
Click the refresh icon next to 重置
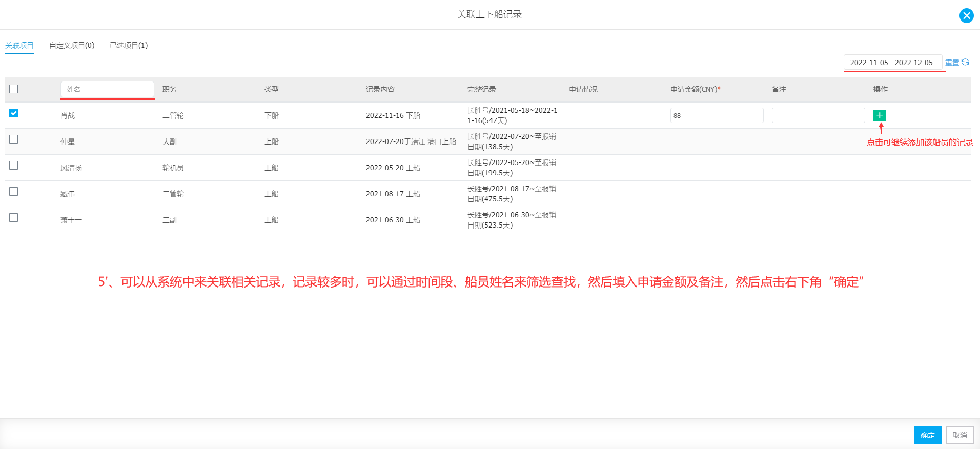965,62
